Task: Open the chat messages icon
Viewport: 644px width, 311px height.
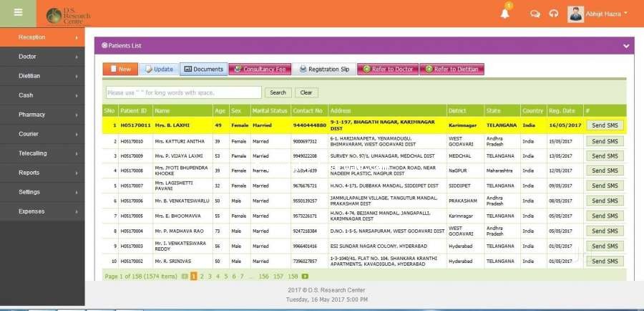Action: tap(535, 14)
